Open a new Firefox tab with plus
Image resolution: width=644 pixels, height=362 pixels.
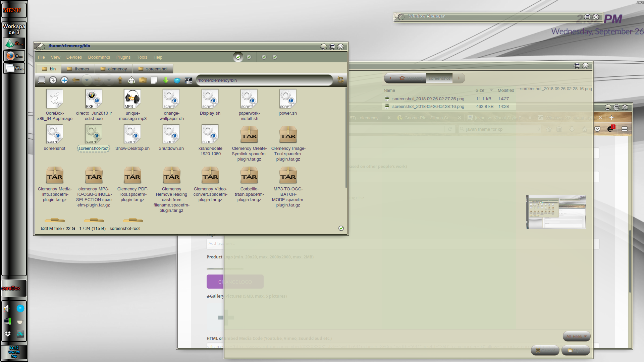(611, 118)
